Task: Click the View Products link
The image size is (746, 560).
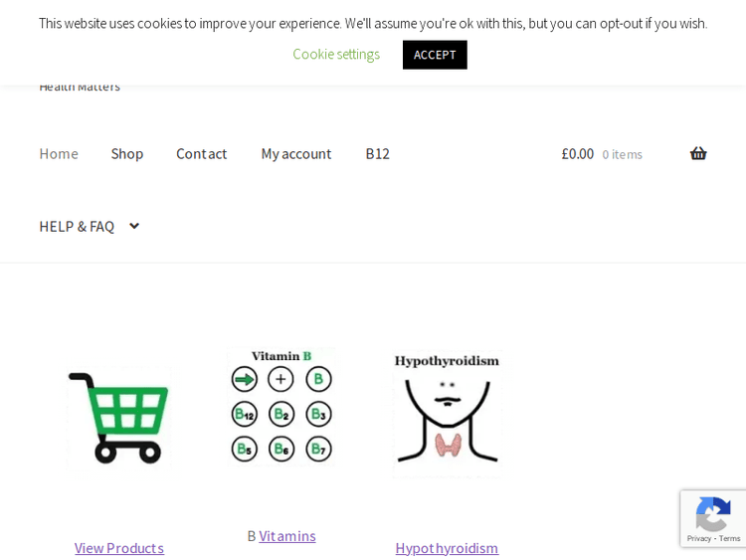Action: (x=119, y=547)
